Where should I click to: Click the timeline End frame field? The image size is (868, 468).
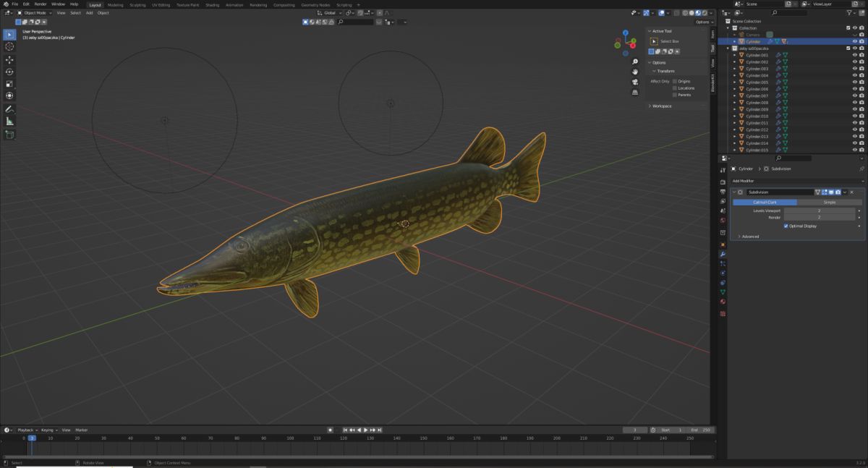701,430
